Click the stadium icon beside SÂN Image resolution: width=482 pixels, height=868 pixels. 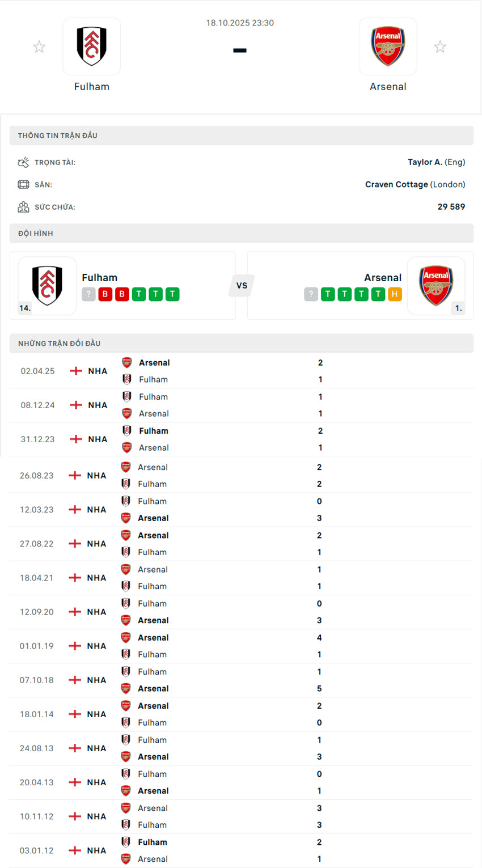[23, 184]
